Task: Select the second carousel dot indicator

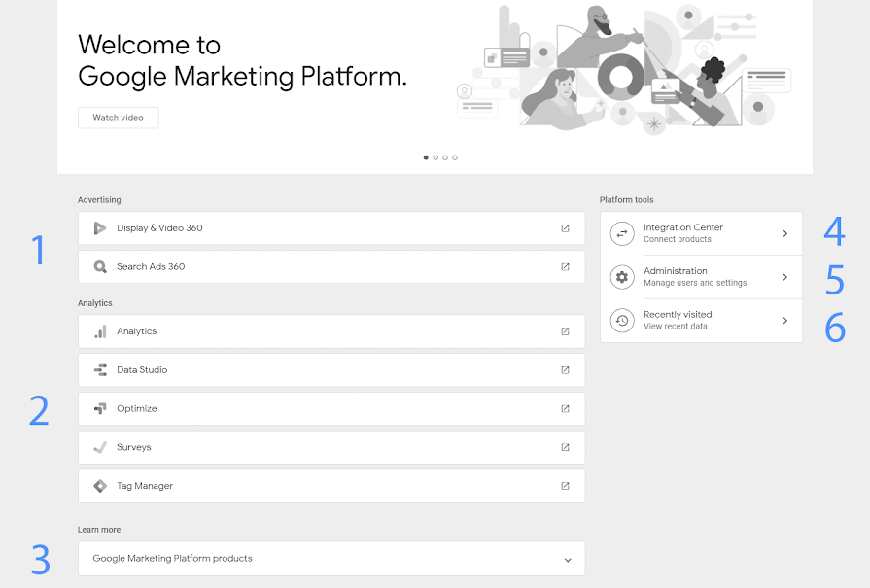Action: [x=435, y=156]
